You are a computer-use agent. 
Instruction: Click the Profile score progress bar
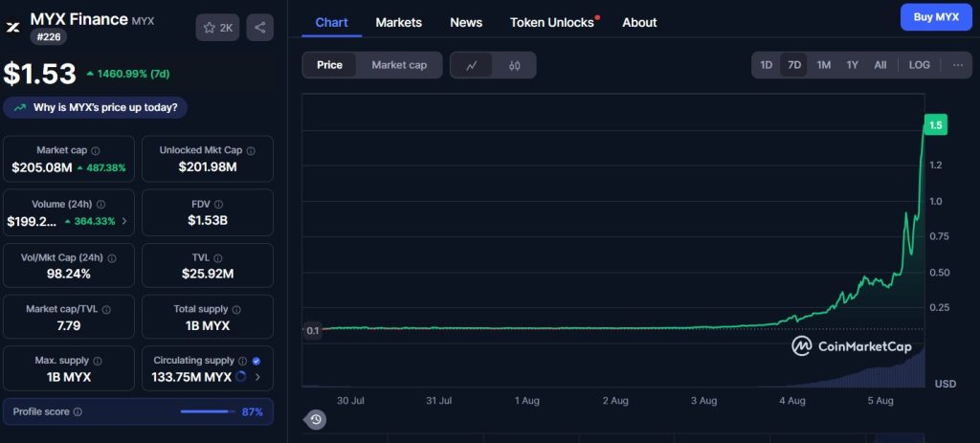click(208, 411)
